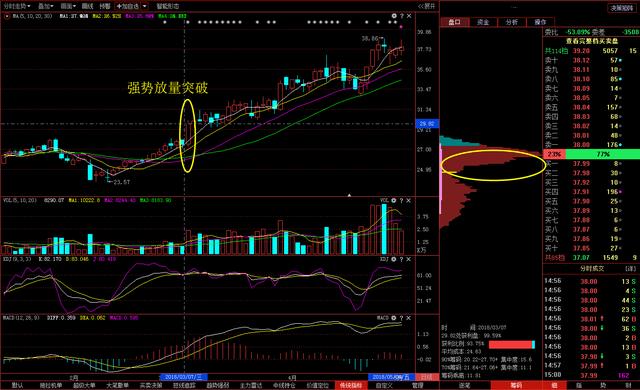Select the 管理 bottom tab
This screenshot has width=640, height=390.
[417, 385]
